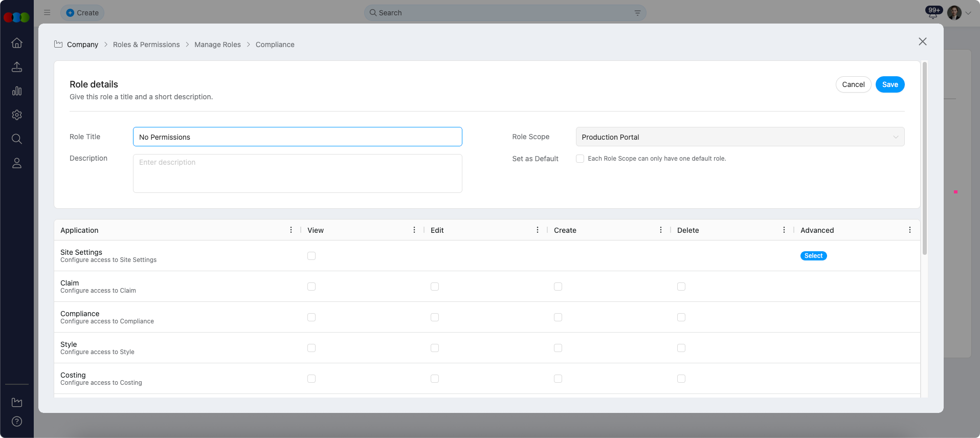This screenshot has width=980, height=438.
Task: Enable Edit permission for Claim
Action: tap(435, 287)
